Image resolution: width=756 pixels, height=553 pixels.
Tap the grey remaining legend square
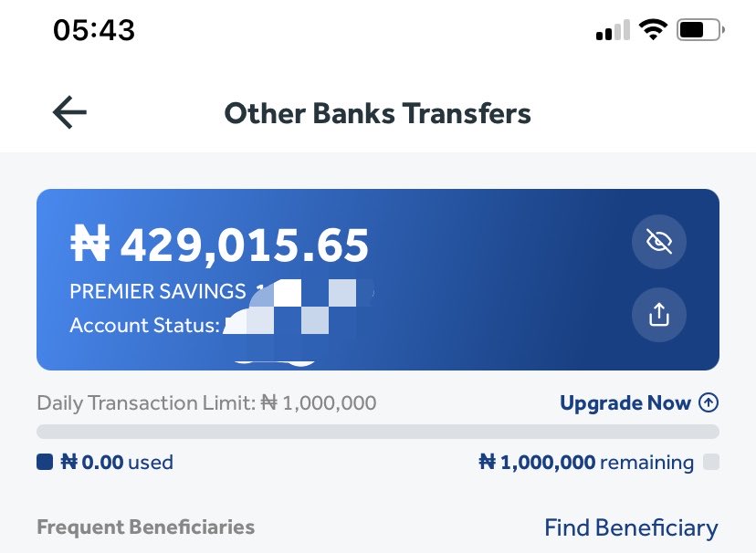(711, 462)
